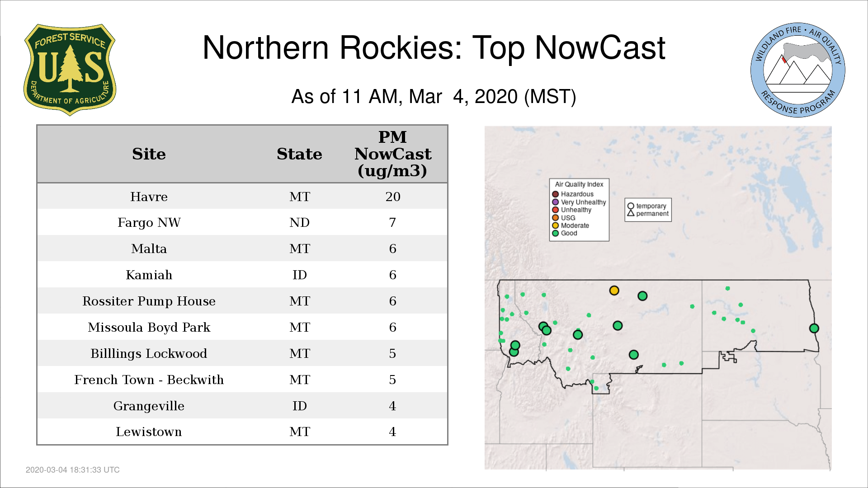Viewport: 868px width, 488px height.
Task: Click the green monitor marker at the eastern North Dakota border
Action: tap(814, 328)
